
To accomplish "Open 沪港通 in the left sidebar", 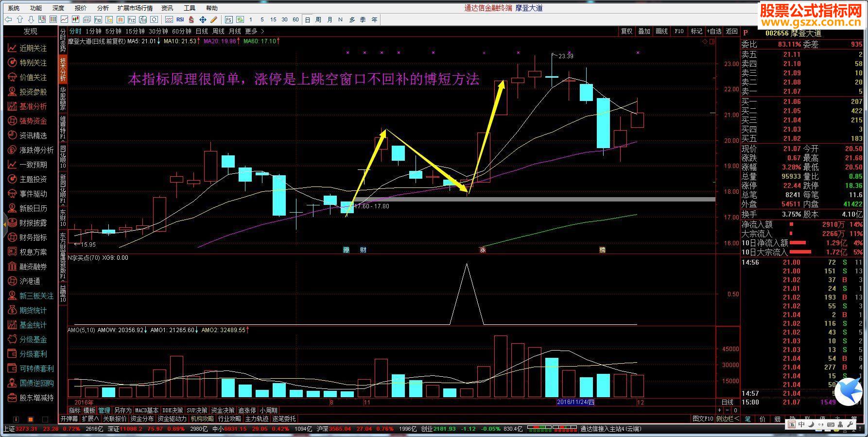I will tap(24, 281).
